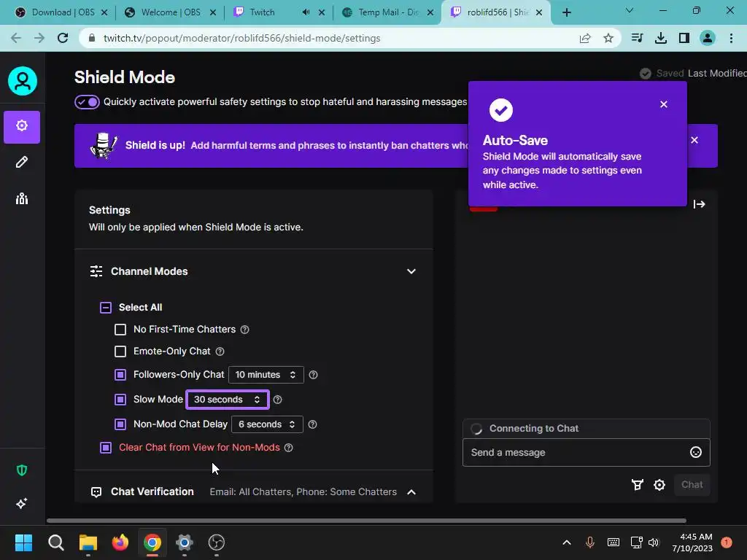Focus the Send a message field

(586, 452)
